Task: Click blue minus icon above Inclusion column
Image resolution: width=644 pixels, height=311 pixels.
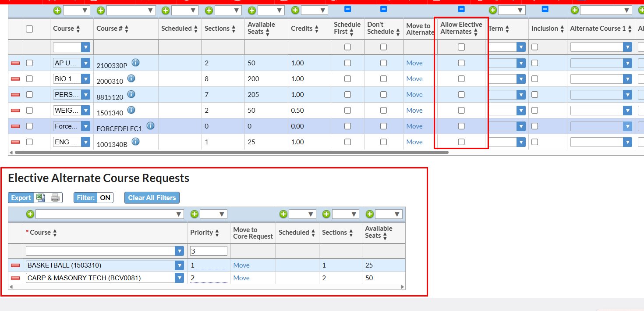Action: [x=545, y=9]
